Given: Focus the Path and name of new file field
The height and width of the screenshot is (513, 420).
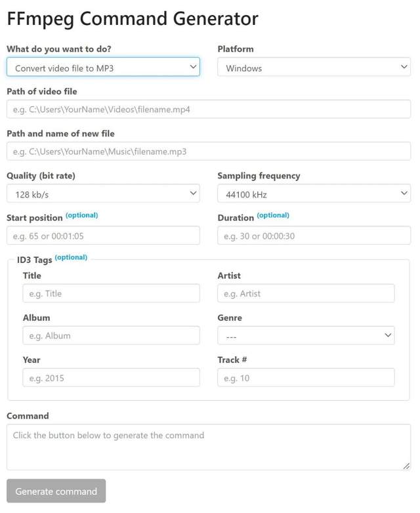Looking at the screenshot, I should point(209,152).
